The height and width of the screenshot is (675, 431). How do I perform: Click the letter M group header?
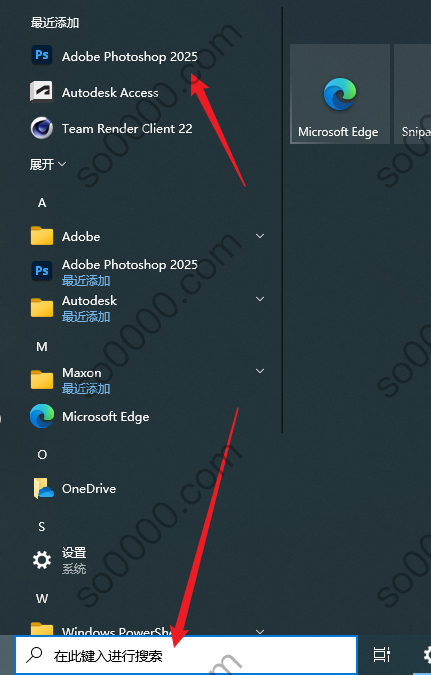pyautogui.click(x=42, y=347)
